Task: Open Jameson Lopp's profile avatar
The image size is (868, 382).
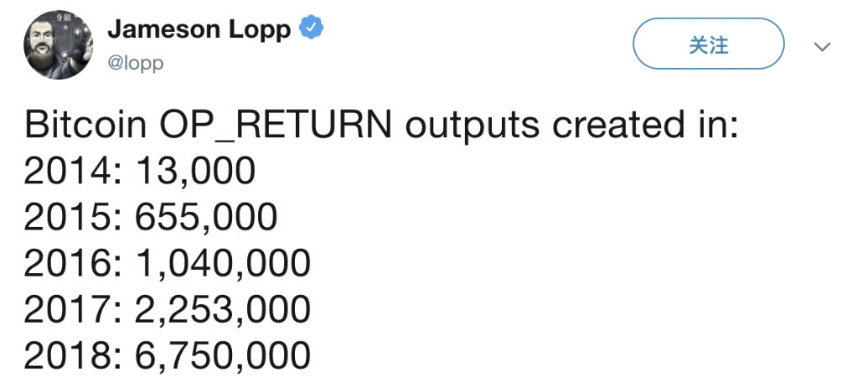Action: 56,44
